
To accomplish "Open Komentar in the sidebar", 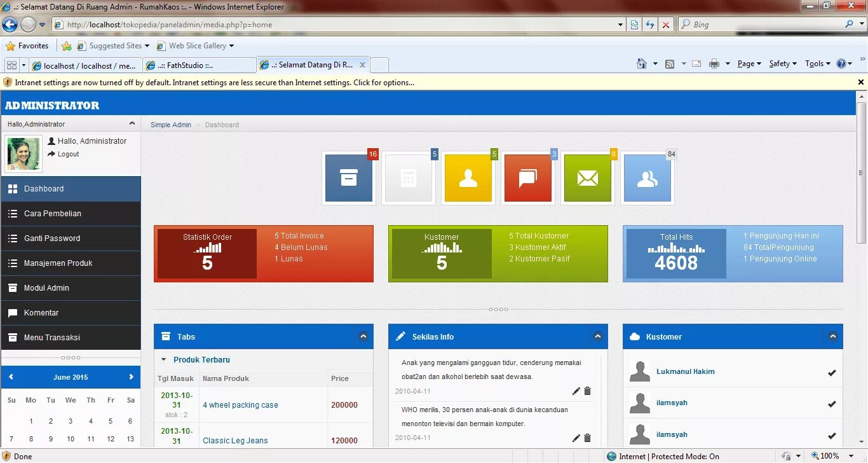I will [71, 313].
